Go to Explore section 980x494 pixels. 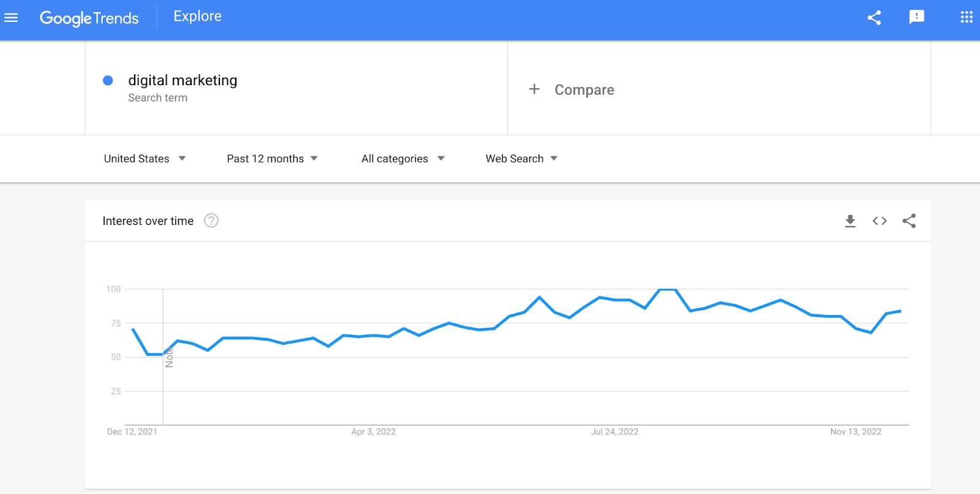(x=197, y=17)
